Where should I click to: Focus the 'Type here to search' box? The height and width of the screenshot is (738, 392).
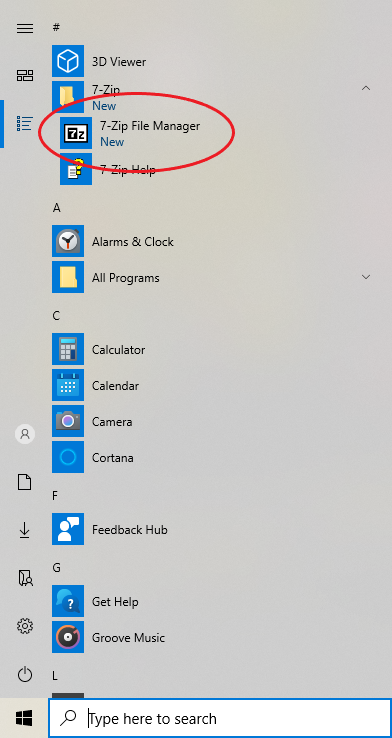point(220,718)
